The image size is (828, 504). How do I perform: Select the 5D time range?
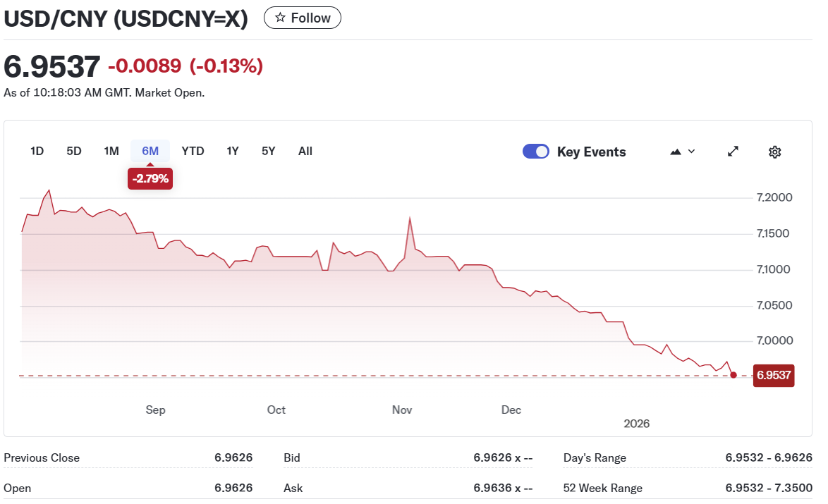coord(74,151)
